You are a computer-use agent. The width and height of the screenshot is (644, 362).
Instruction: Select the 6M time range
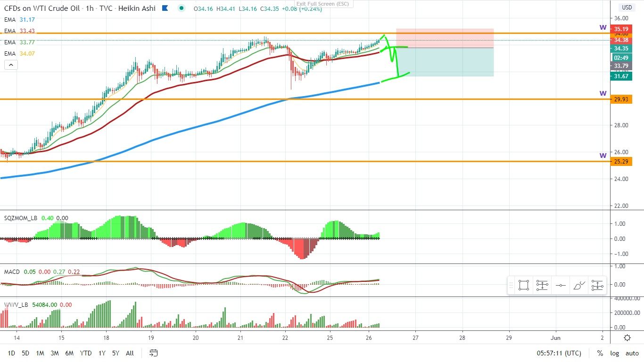(69, 353)
